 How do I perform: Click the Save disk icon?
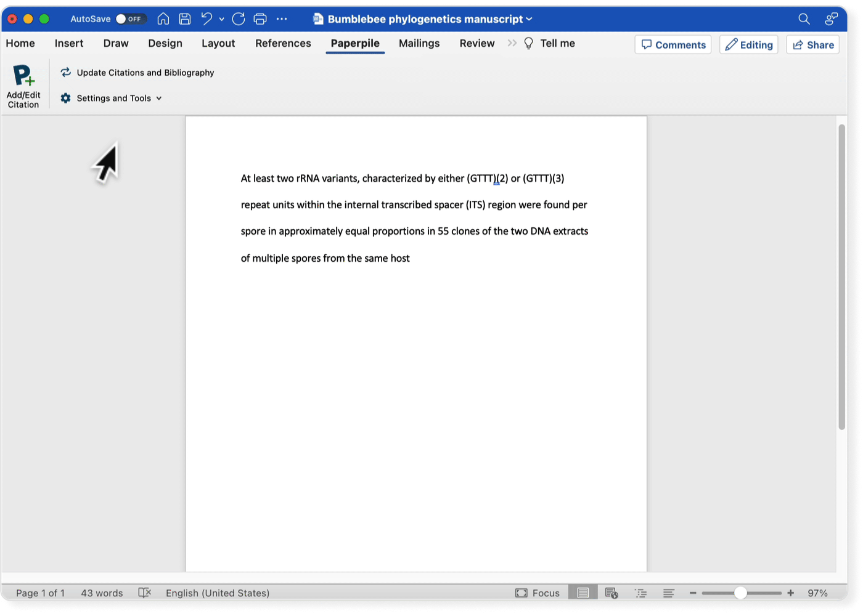pyautogui.click(x=184, y=19)
